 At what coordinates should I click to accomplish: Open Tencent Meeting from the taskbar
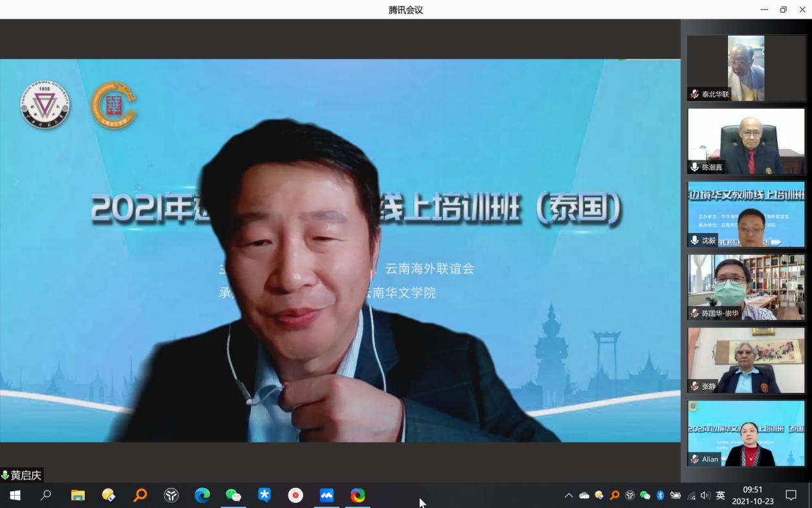point(326,495)
